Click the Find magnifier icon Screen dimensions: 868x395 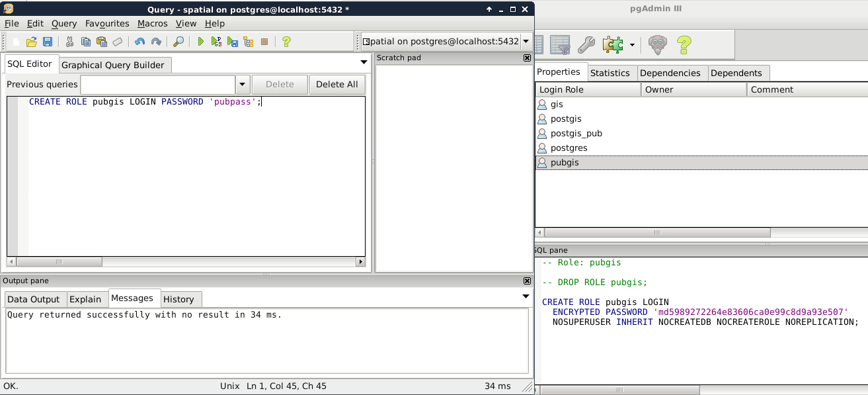click(x=178, y=42)
